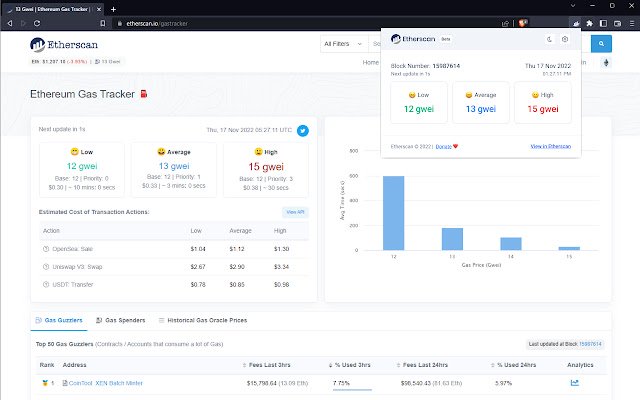Click the Donate link in the popup

pos(445,146)
